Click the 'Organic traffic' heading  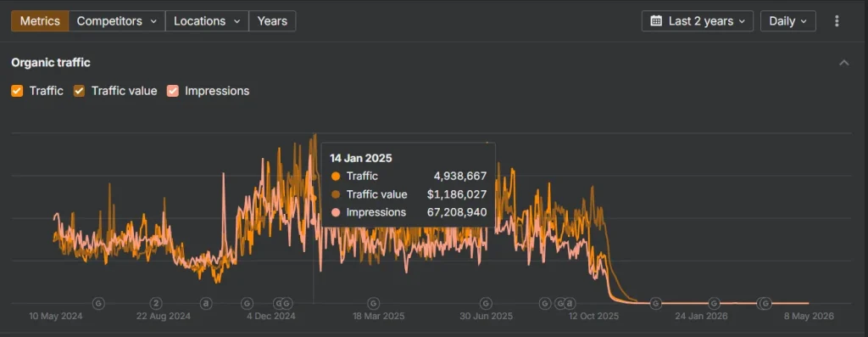coord(50,63)
